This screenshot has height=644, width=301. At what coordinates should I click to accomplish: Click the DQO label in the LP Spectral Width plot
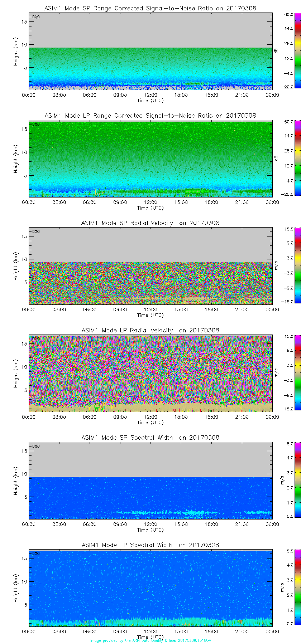click(36, 553)
